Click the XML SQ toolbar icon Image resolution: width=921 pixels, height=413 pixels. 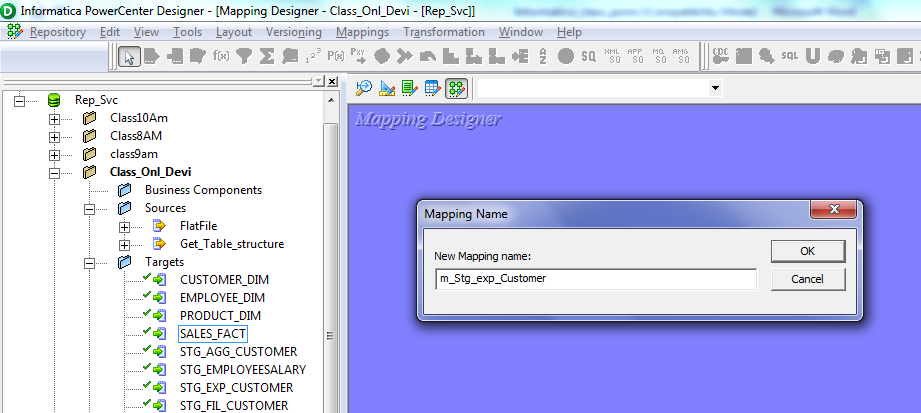tap(615, 56)
